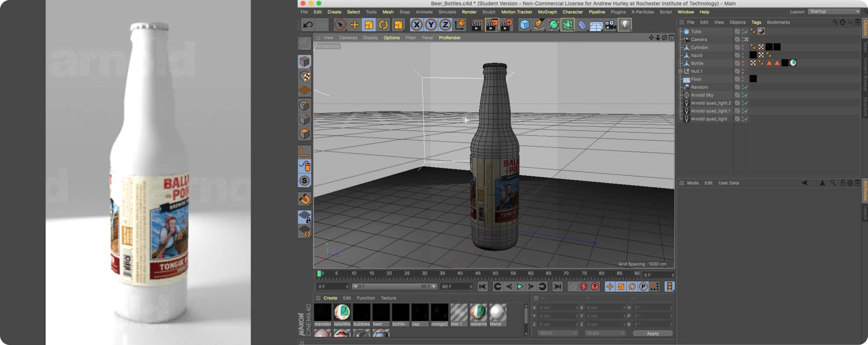868x345 pixels.
Task: Open Edit Render Settings gear clapperboard
Action: tap(506, 25)
